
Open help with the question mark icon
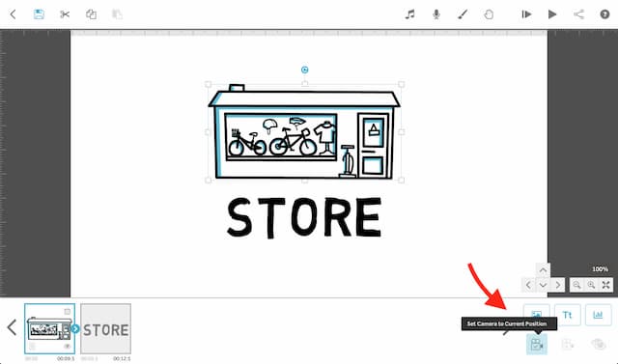coord(604,14)
